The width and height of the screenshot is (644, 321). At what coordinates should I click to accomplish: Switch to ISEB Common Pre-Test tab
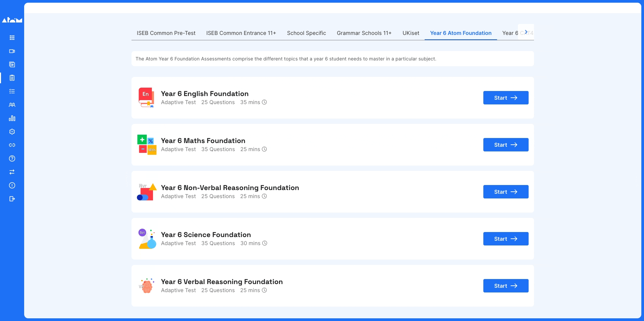[x=166, y=33]
